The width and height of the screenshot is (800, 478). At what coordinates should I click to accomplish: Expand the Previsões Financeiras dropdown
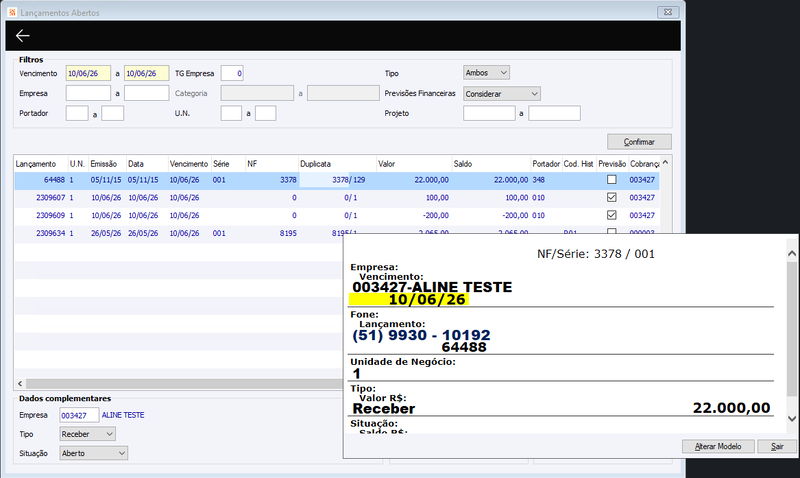[502, 94]
